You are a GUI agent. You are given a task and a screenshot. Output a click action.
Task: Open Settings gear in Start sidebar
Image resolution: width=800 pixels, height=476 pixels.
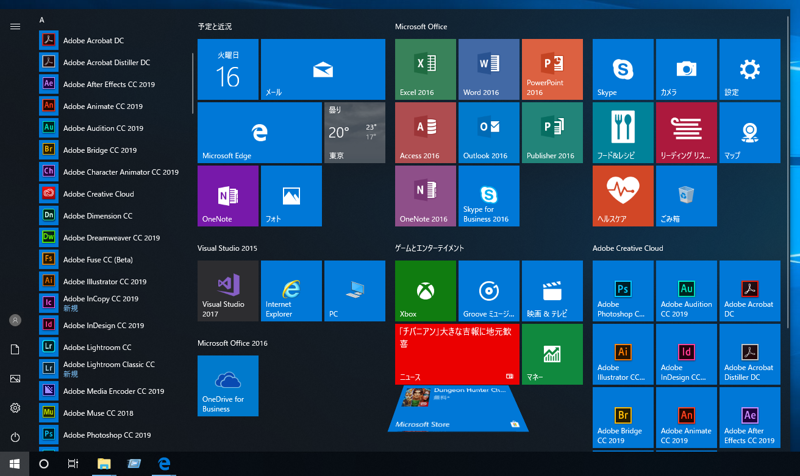tap(15, 408)
